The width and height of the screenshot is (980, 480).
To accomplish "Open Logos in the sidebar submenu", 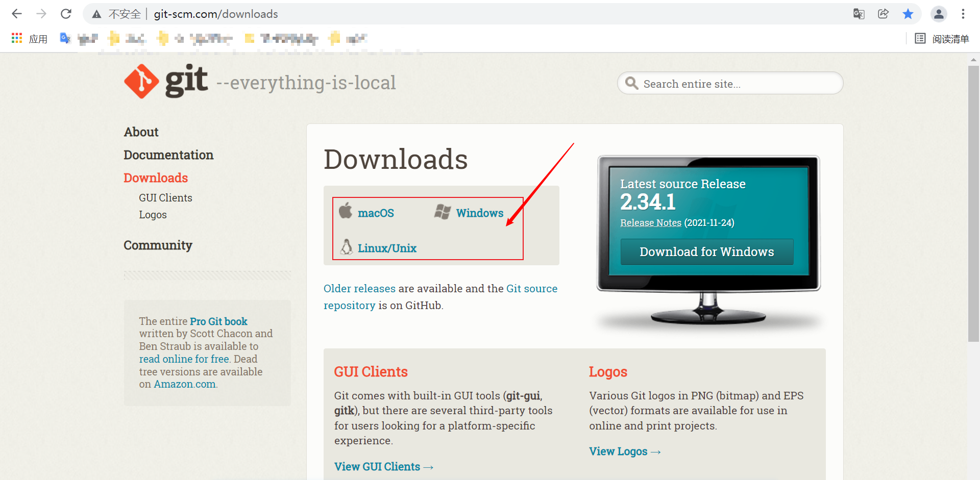I will pos(153,215).
